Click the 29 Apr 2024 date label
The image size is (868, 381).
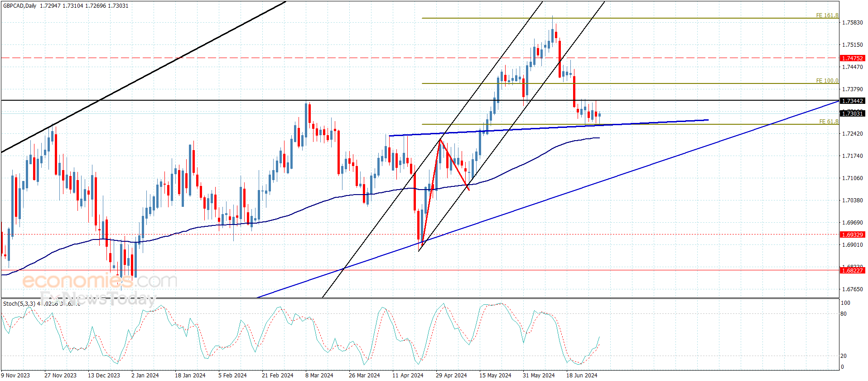[451, 375]
